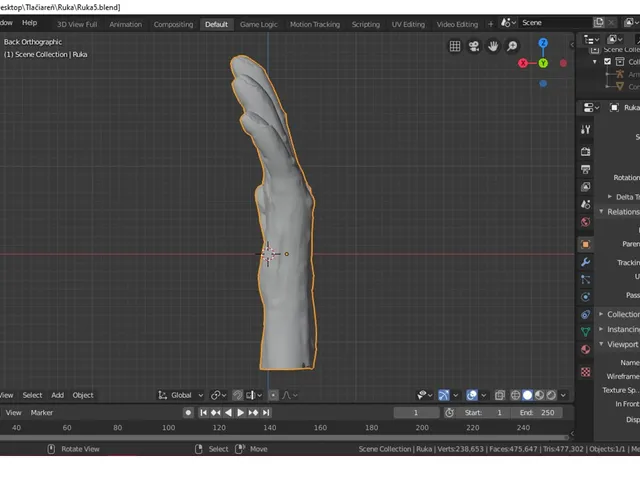Open the Modifiers wrench tab

click(x=585, y=262)
